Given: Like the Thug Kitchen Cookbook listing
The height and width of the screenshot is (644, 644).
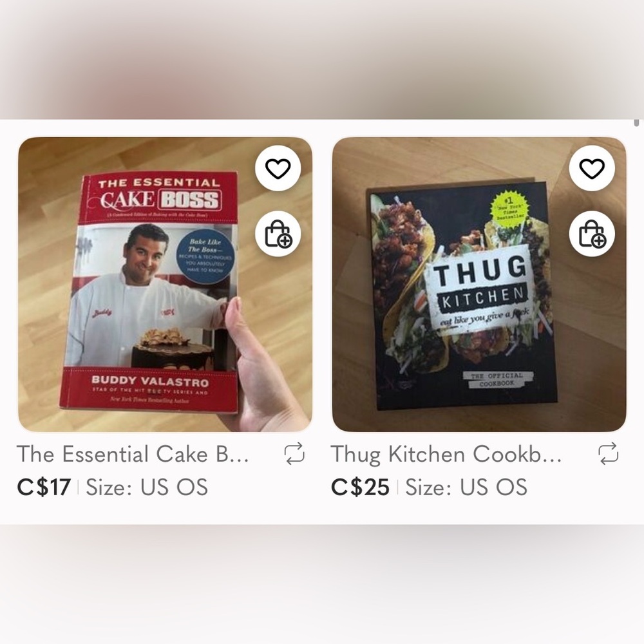Looking at the screenshot, I should 592,168.
